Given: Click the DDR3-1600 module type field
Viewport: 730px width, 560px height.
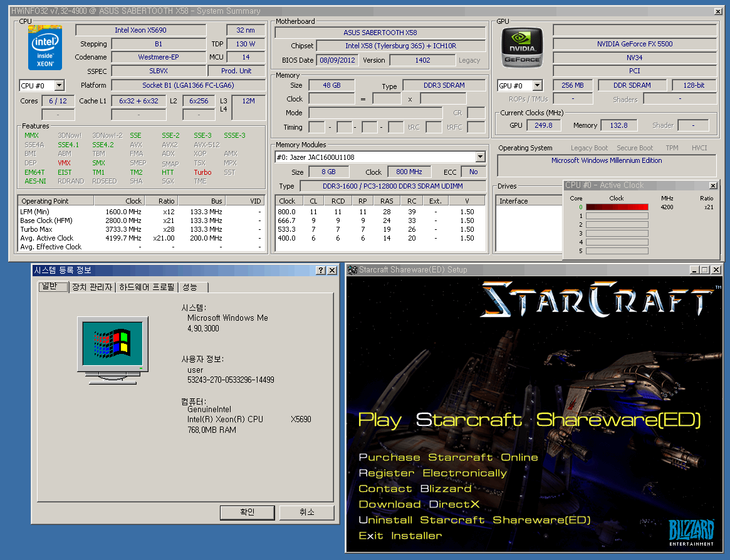Looking at the screenshot, I should tap(392, 186).
